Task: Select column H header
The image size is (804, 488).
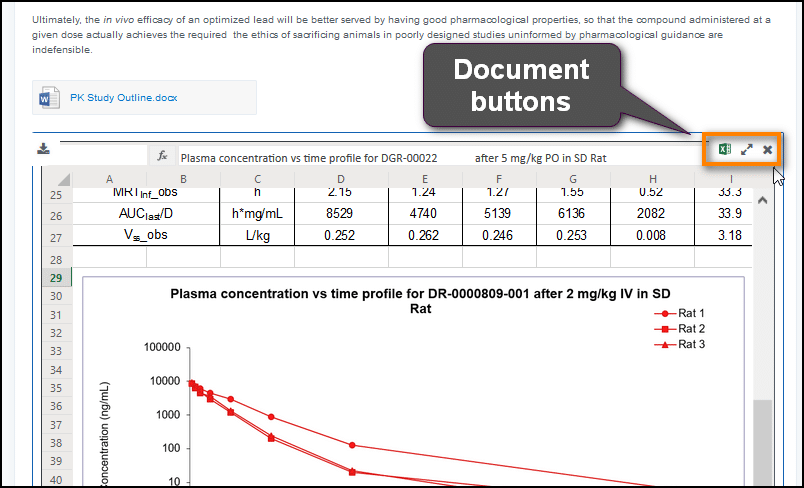Action: (x=653, y=179)
